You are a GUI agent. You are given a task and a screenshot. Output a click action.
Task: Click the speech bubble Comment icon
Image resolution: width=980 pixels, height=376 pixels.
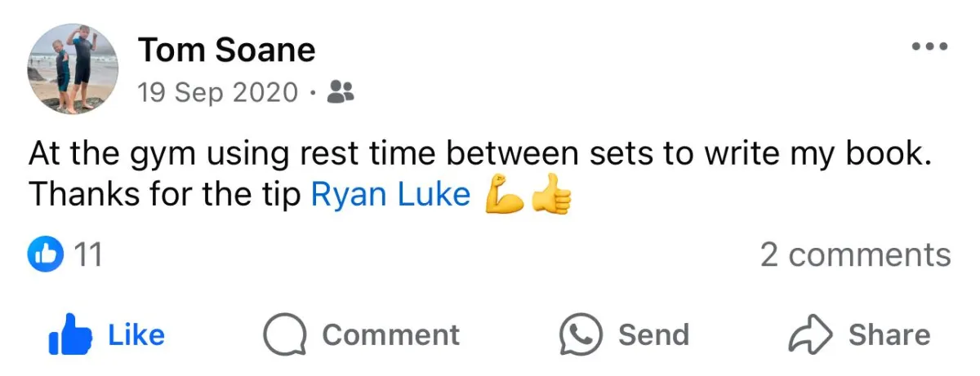[x=284, y=335]
